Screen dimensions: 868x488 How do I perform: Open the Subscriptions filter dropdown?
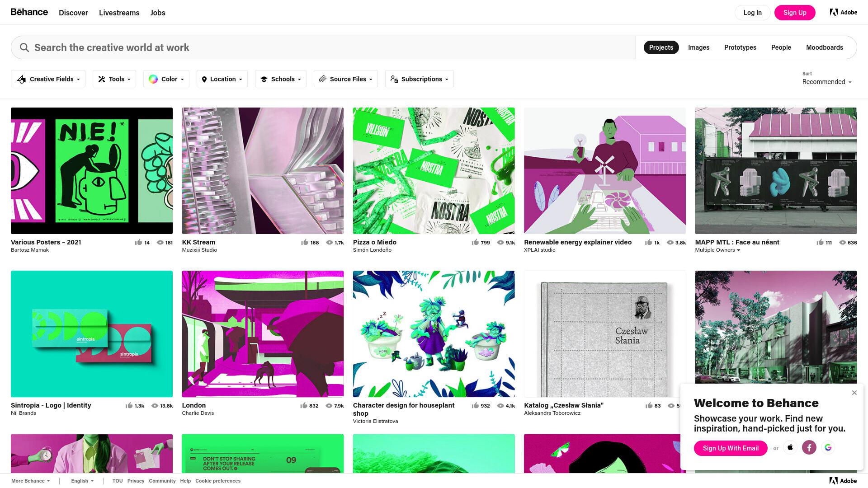(x=420, y=79)
